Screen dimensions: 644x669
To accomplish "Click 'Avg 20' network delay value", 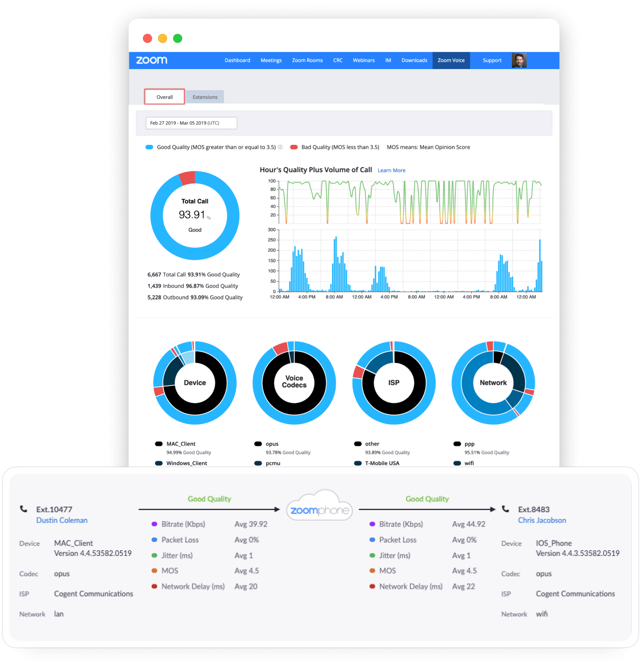I will pyautogui.click(x=246, y=586).
